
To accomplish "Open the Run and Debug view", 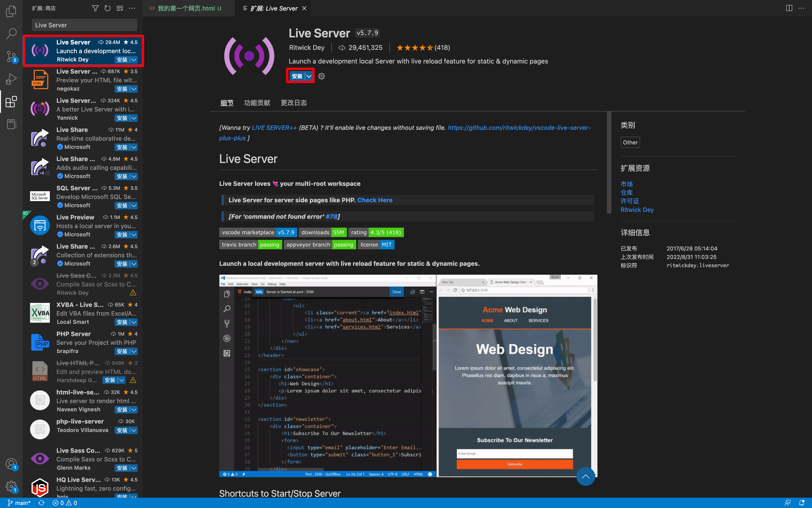I will click(11, 79).
